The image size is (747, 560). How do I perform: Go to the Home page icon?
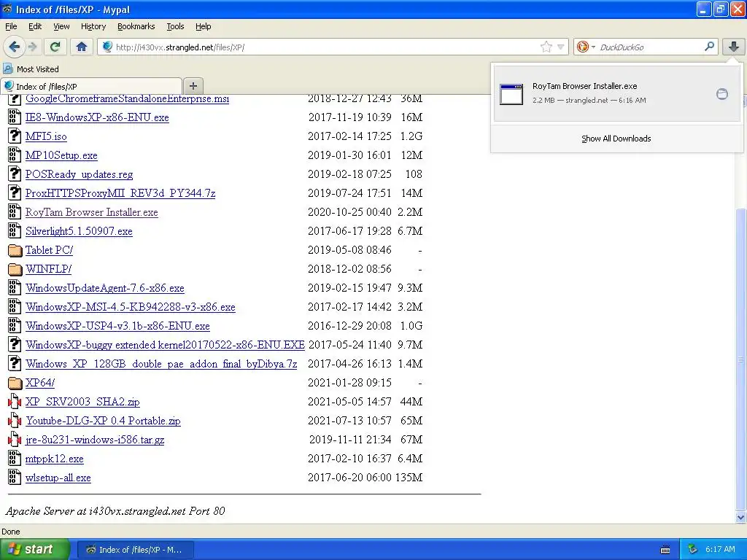click(x=82, y=47)
